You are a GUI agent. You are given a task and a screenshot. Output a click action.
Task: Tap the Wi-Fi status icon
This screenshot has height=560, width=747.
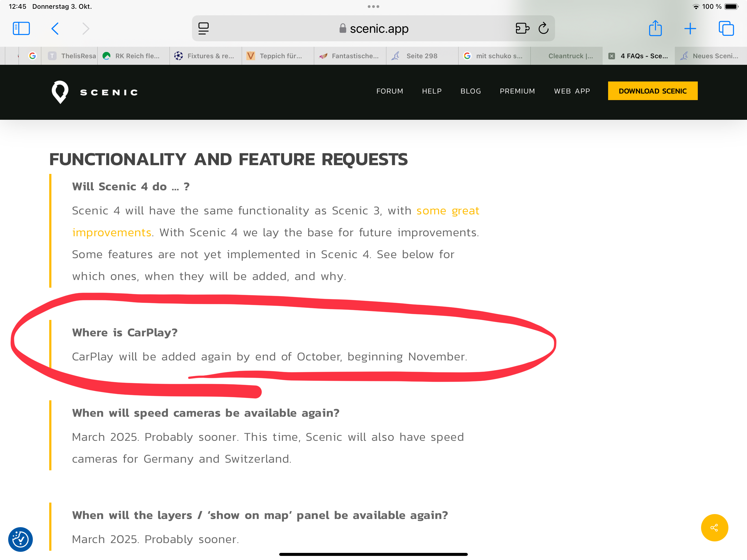(696, 6)
